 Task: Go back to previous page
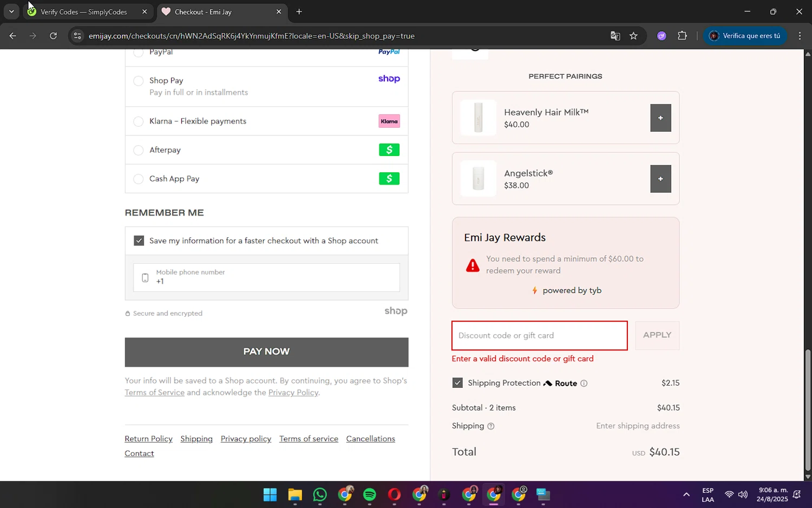[x=12, y=36]
